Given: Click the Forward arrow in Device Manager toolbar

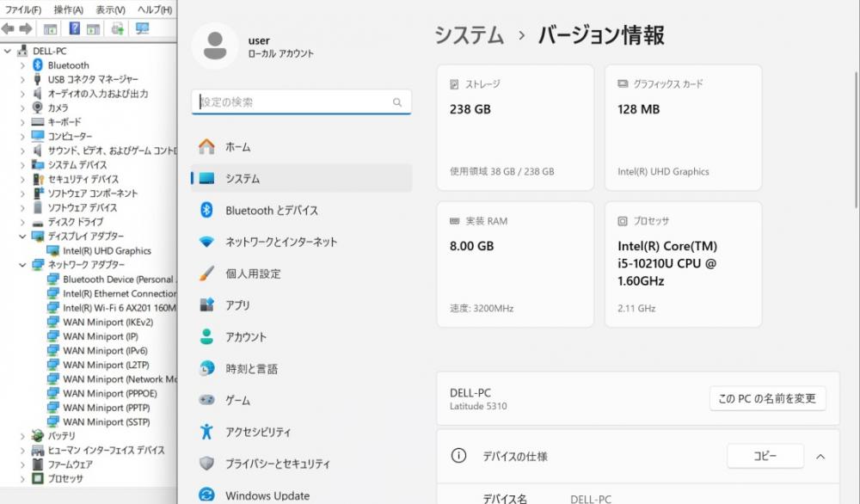Looking at the screenshot, I should coord(26,29).
